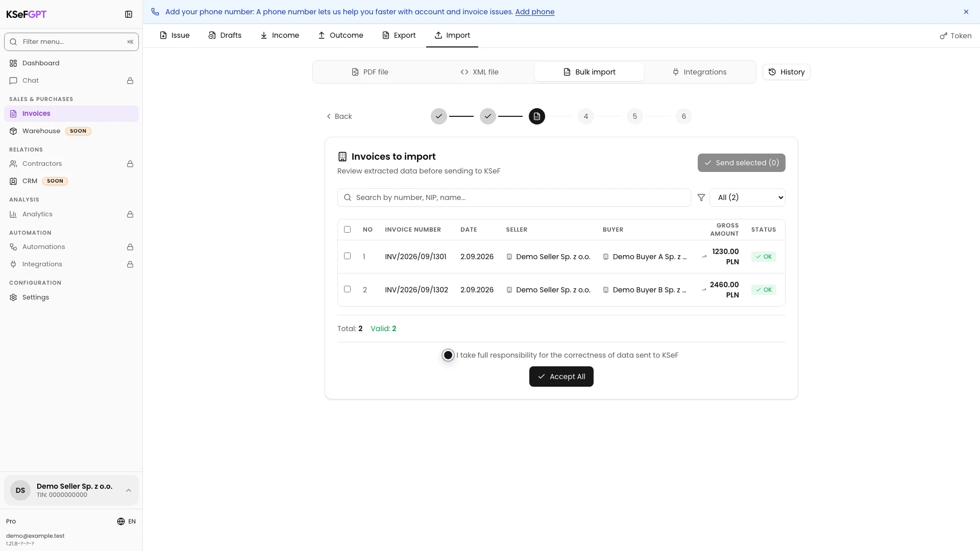Click the Integrations lock icon in sidebar

130,264
